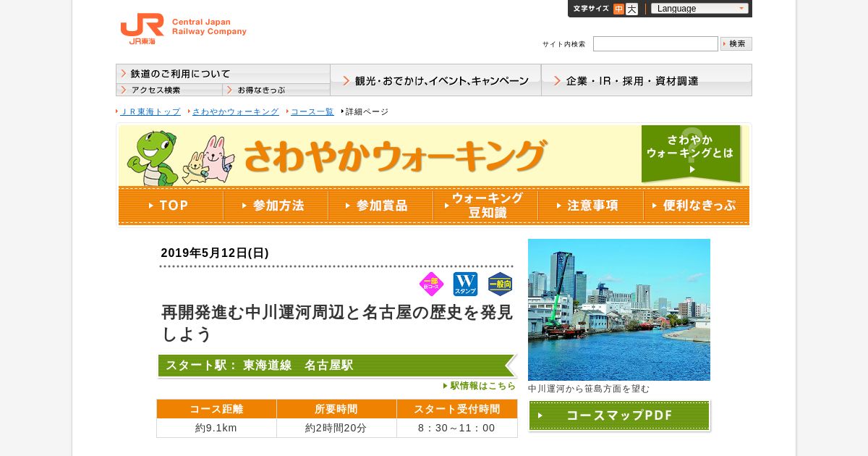Viewport: 868px width, 456px height.
Task: Open 駅情報はこちら link
Action: [x=480, y=386]
